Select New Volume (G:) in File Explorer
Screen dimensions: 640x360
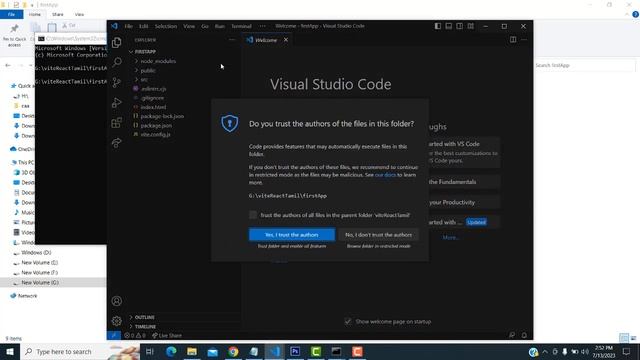tap(40, 282)
